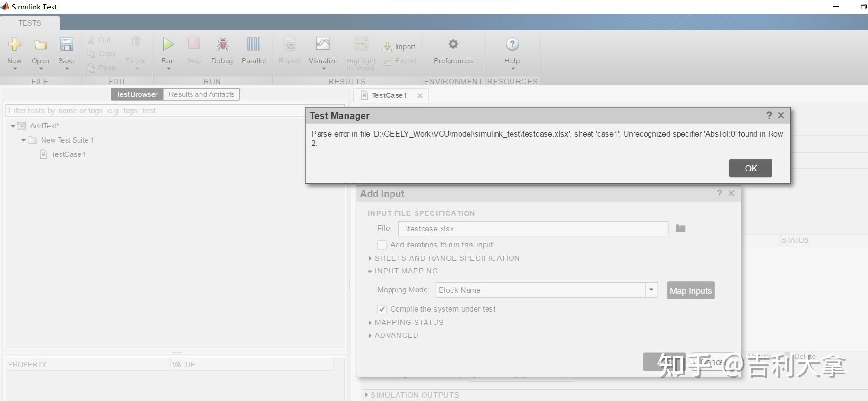Open the Visualize plot icon
This screenshot has width=868, height=401.
[x=323, y=44]
